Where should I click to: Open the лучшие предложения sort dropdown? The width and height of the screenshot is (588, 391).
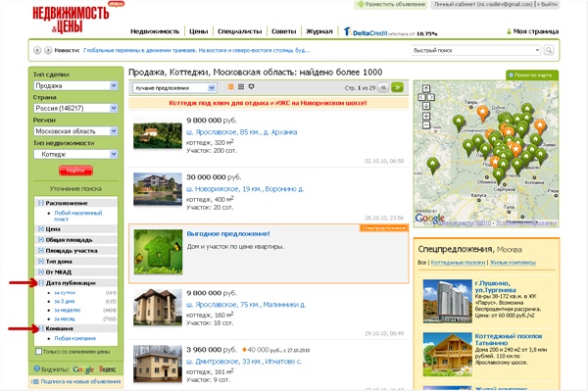174,88
